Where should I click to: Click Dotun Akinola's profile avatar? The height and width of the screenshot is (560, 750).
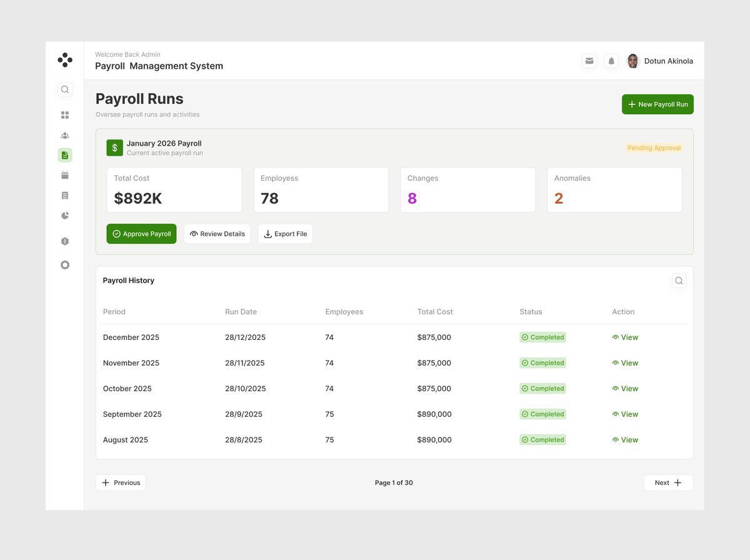[x=633, y=61]
